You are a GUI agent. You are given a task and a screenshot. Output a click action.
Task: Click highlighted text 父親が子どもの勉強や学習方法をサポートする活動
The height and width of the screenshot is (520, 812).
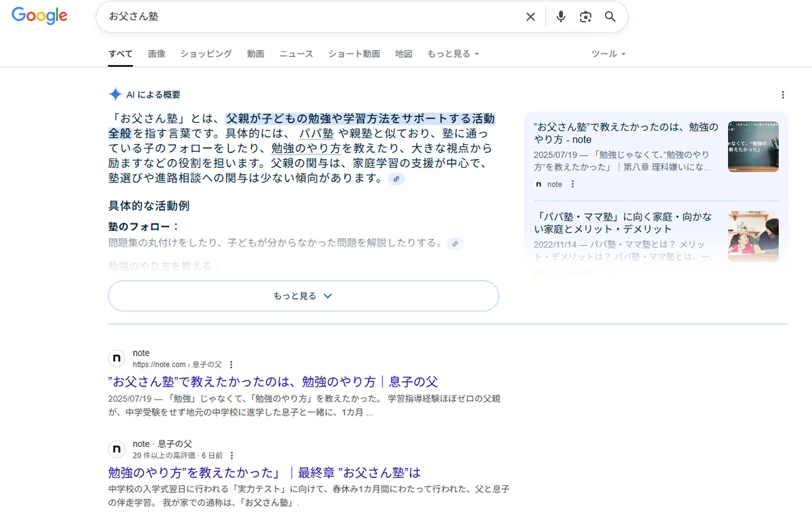coord(360,118)
